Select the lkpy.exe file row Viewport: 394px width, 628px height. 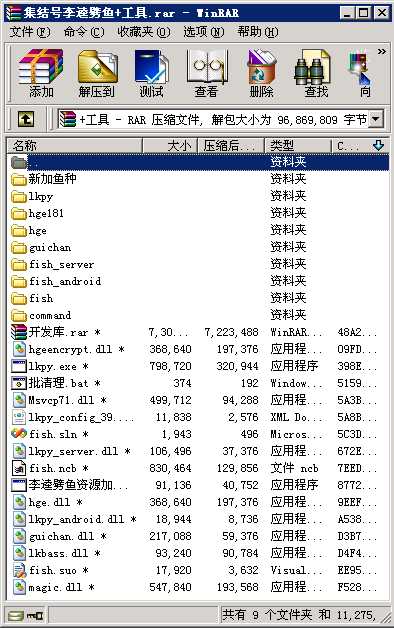(x=199, y=366)
